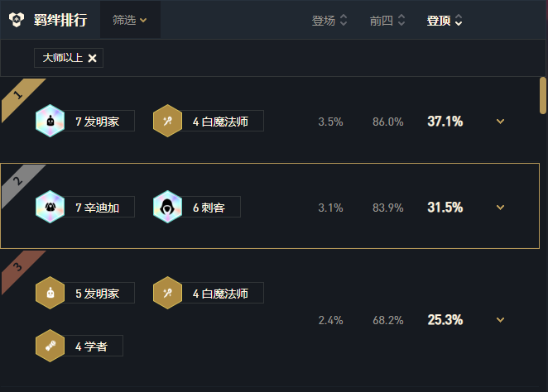Click the 4 白魔法师 gold icon in rank 1

coord(167,121)
